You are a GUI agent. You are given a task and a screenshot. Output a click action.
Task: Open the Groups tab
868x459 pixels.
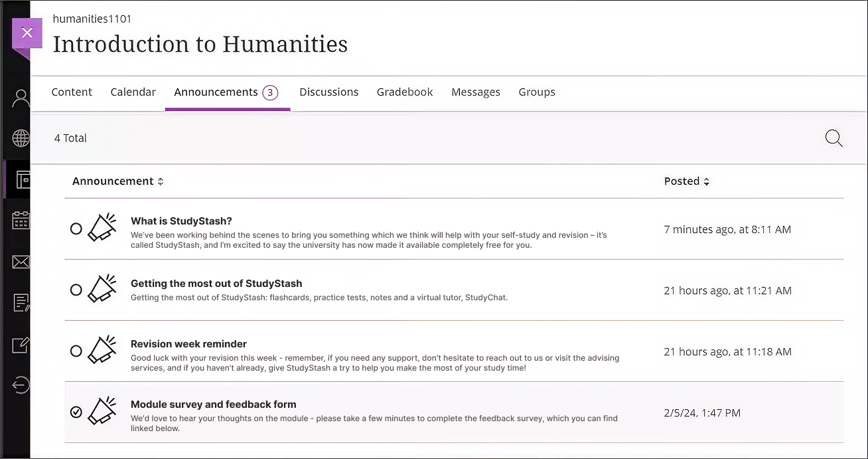pos(537,92)
